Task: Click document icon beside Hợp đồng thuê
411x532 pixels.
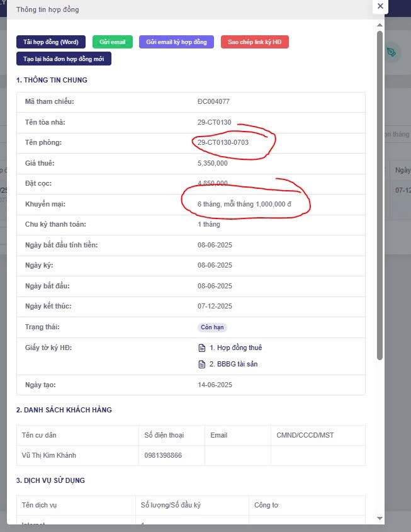Action: point(201,348)
